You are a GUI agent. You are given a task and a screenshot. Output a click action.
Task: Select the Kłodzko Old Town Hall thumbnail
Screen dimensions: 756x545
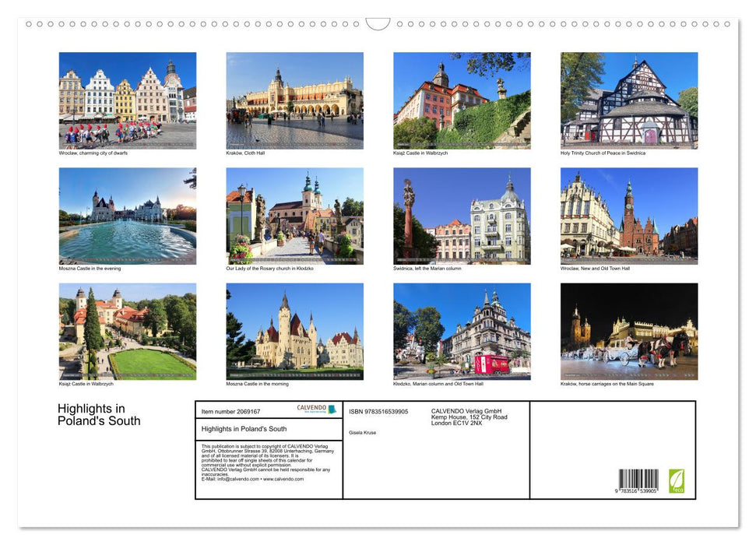coord(461,332)
